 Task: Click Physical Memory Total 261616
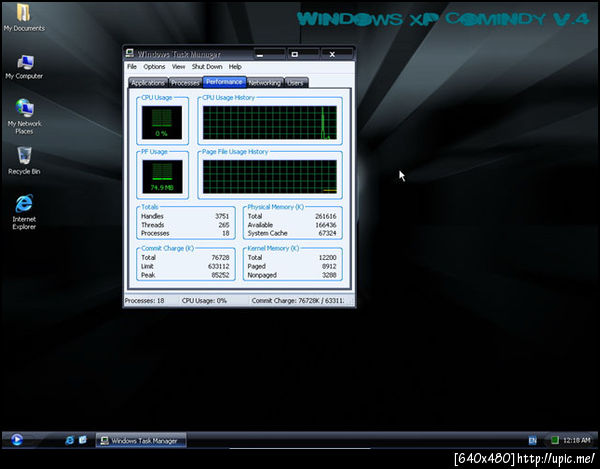[x=325, y=216]
